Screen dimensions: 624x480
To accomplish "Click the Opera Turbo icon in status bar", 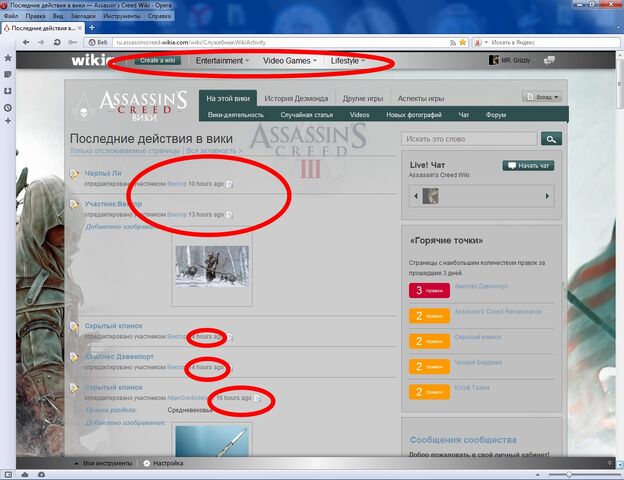I will tap(41, 474).
